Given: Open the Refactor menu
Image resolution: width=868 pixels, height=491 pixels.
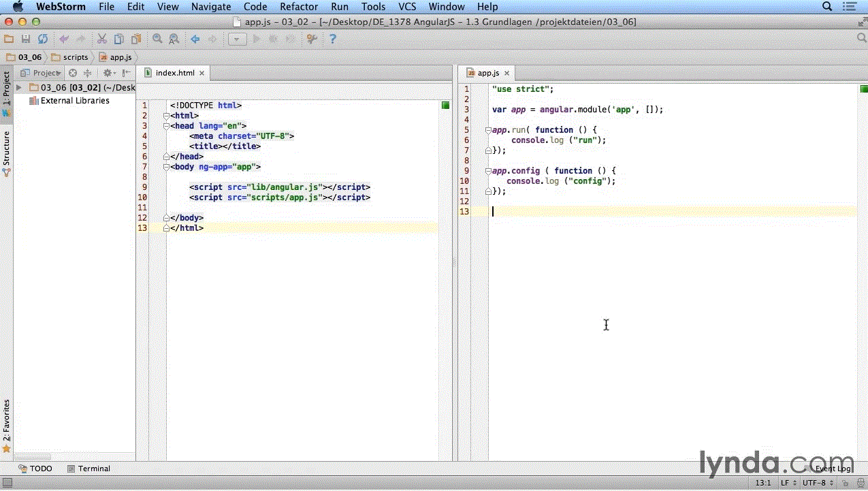Looking at the screenshot, I should [299, 7].
